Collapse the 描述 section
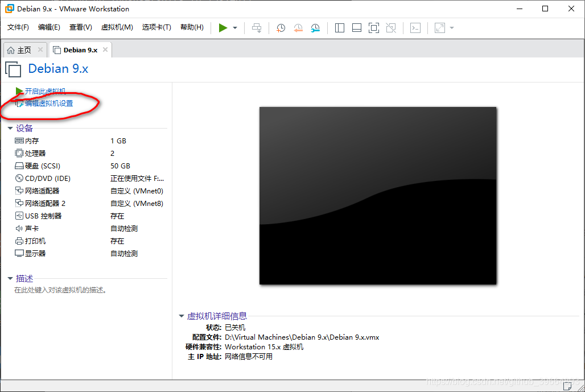Screen dimensions: 585x392 [10, 279]
